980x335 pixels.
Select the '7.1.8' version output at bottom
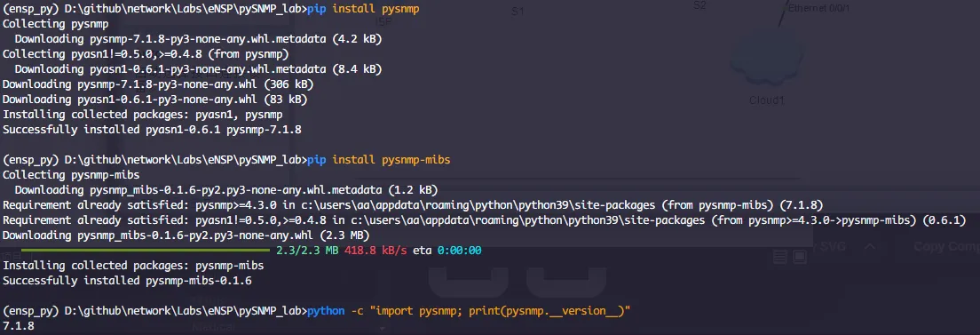pyautogui.click(x=18, y=326)
